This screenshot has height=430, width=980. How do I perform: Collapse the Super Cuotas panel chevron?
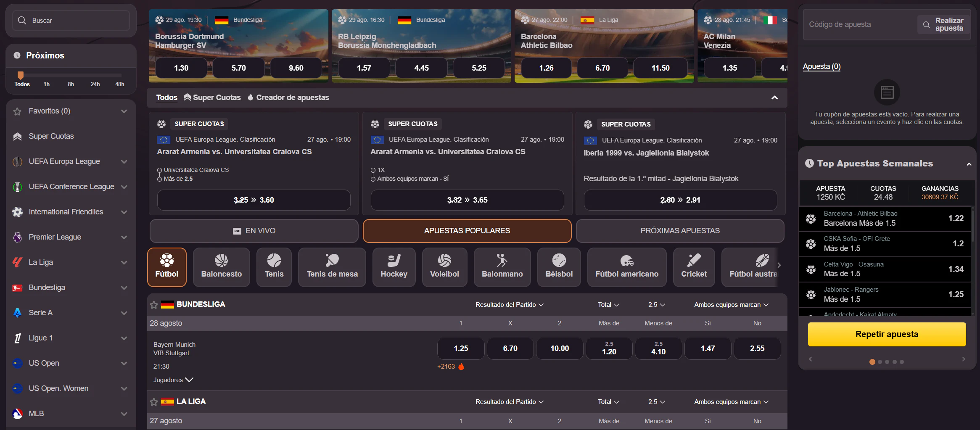(x=774, y=98)
